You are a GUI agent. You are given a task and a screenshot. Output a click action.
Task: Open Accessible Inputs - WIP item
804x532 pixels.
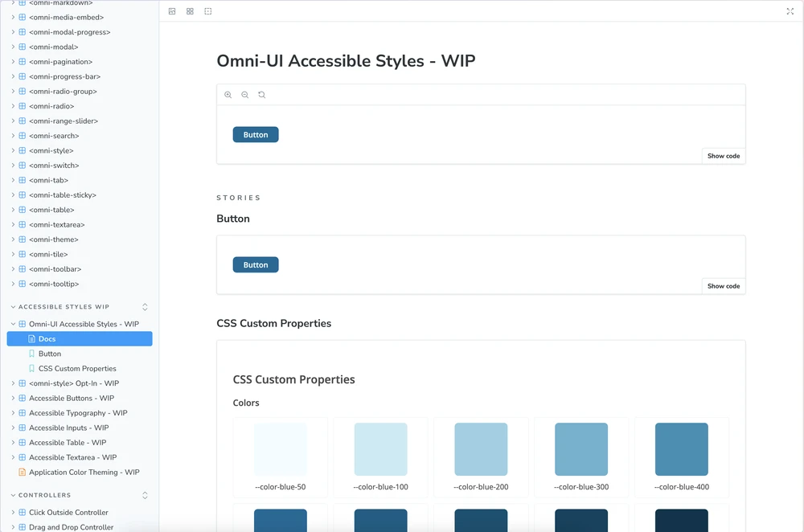tap(68, 428)
